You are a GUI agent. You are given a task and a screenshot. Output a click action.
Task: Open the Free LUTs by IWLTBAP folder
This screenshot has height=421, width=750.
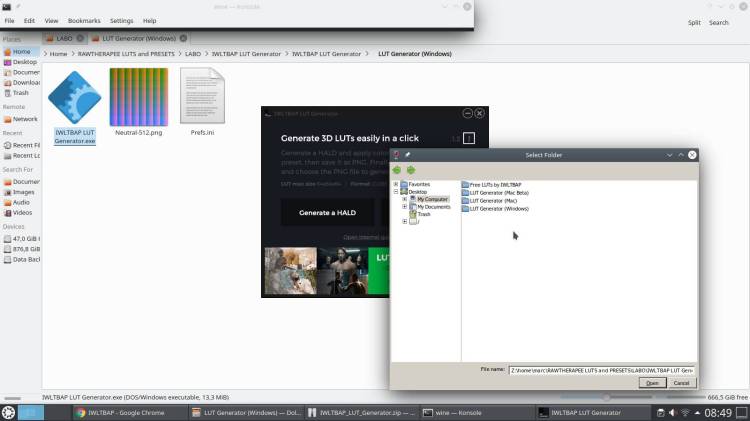coord(491,185)
